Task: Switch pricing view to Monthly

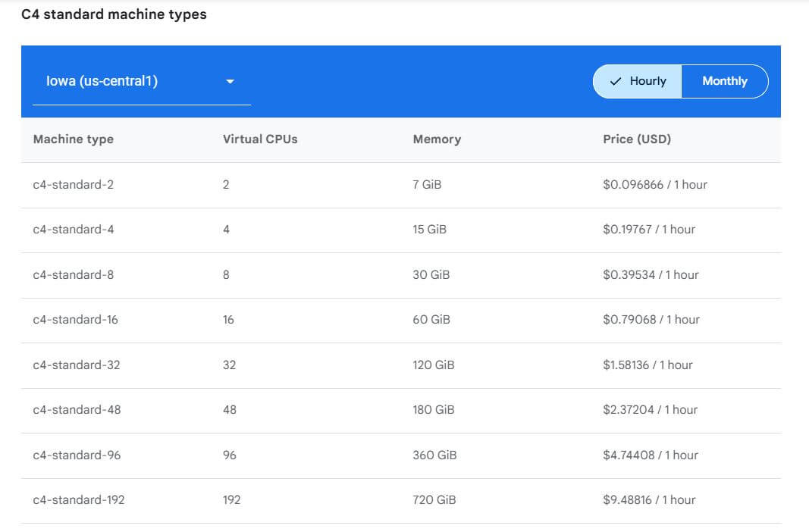Action: [x=724, y=81]
